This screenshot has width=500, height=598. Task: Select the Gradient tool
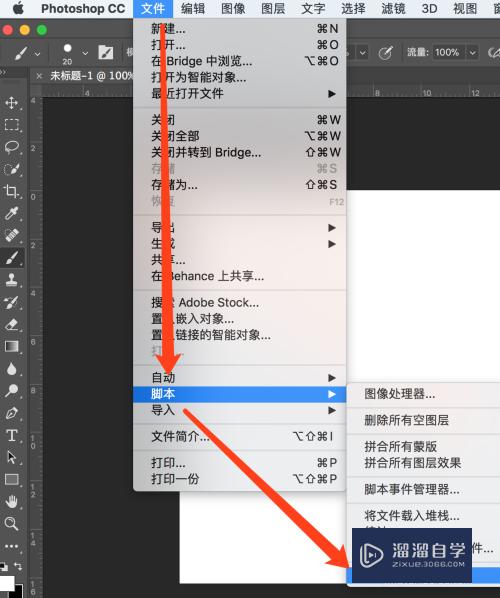pos(11,347)
